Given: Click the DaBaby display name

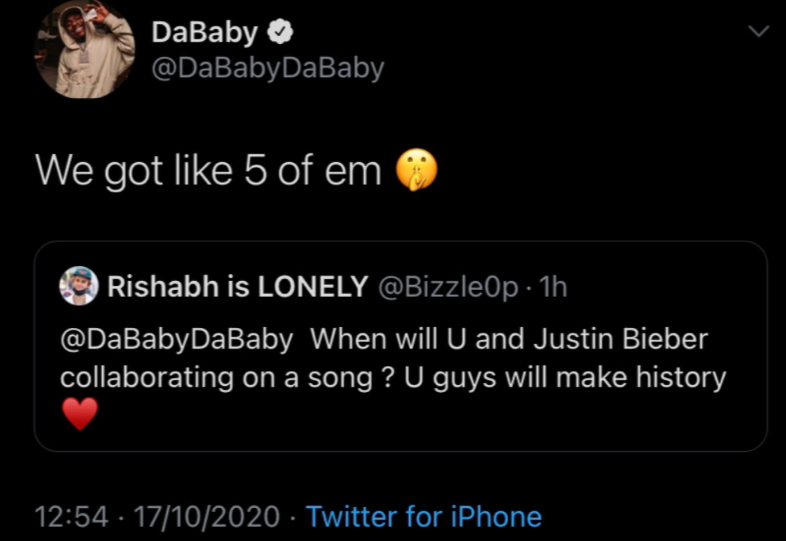Looking at the screenshot, I should (205, 32).
